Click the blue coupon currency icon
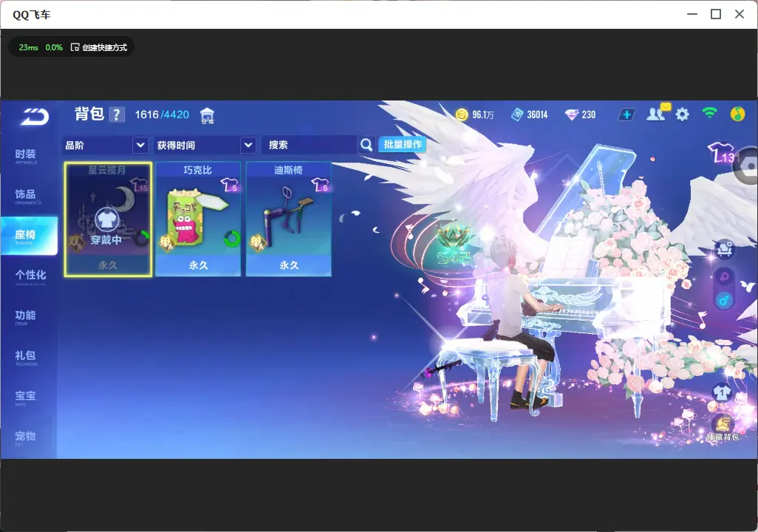The height and width of the screenshot is (532, 758). coord(517,115)
